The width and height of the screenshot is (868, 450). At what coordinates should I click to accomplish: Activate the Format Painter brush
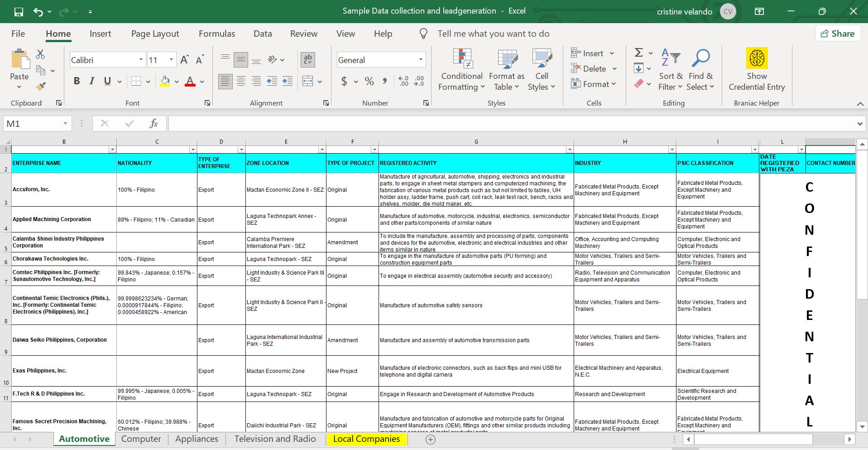(41, 86)
